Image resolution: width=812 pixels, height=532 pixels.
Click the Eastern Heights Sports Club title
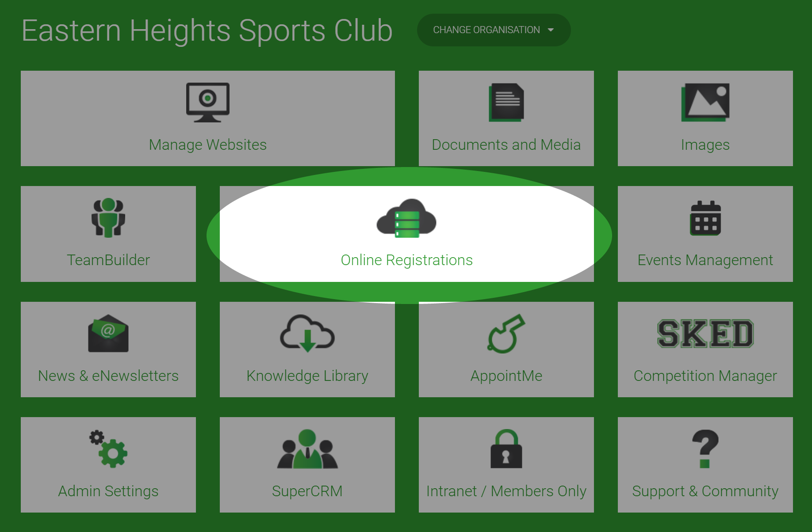click(x=207, y=31)
